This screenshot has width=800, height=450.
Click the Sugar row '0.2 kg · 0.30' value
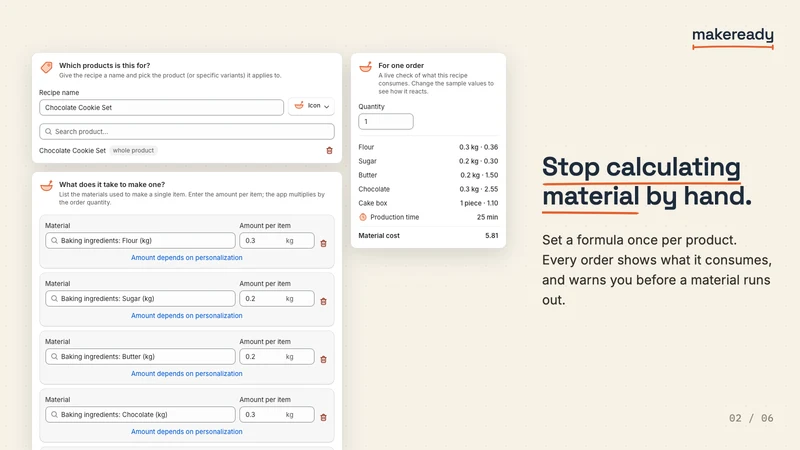coord(478,161)
